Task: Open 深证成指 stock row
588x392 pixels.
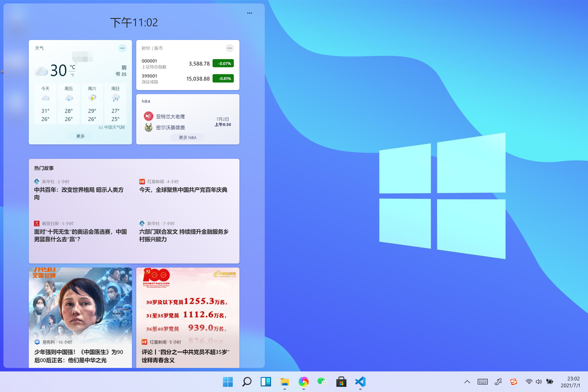Action: (x=187, y=78)
